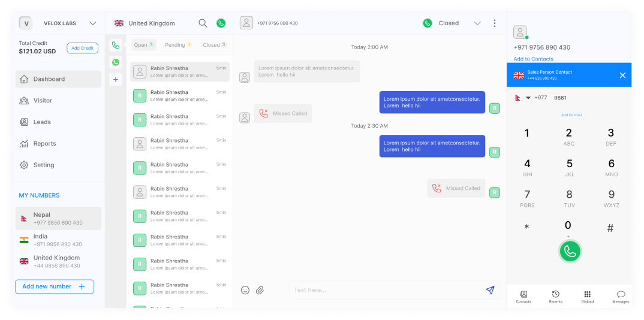Click the paperclip attachment icon
Screen dimensions: 644x320
[260, 290]
